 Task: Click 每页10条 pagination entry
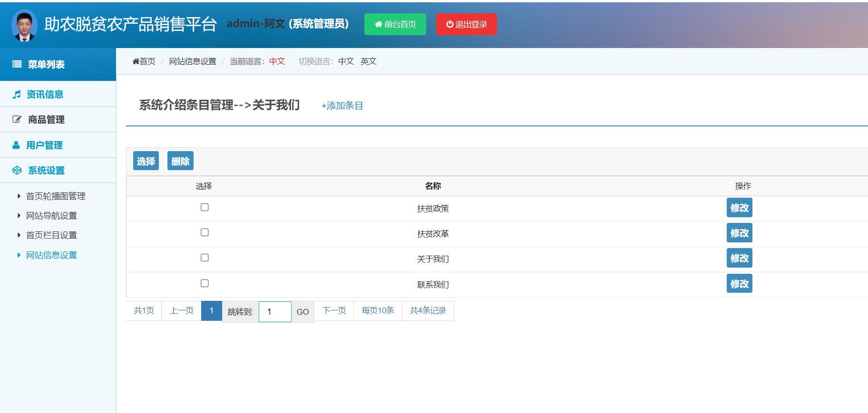(378, 311)
